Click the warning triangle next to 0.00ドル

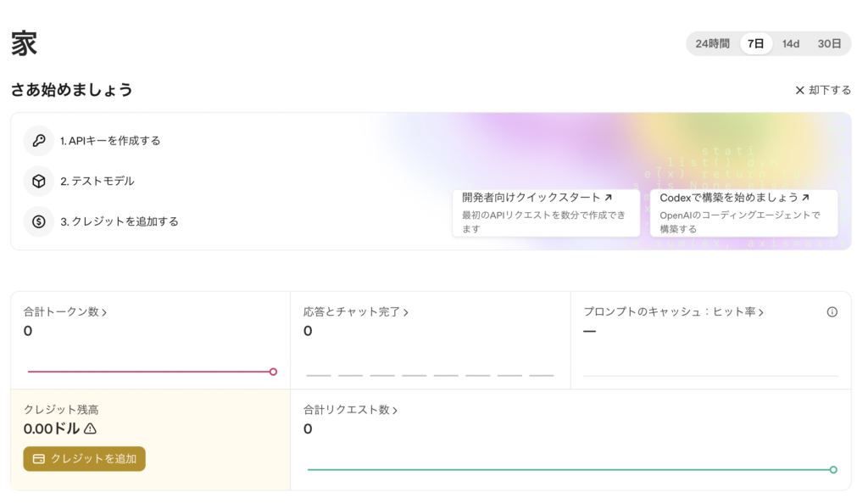(x=90, y=428)
